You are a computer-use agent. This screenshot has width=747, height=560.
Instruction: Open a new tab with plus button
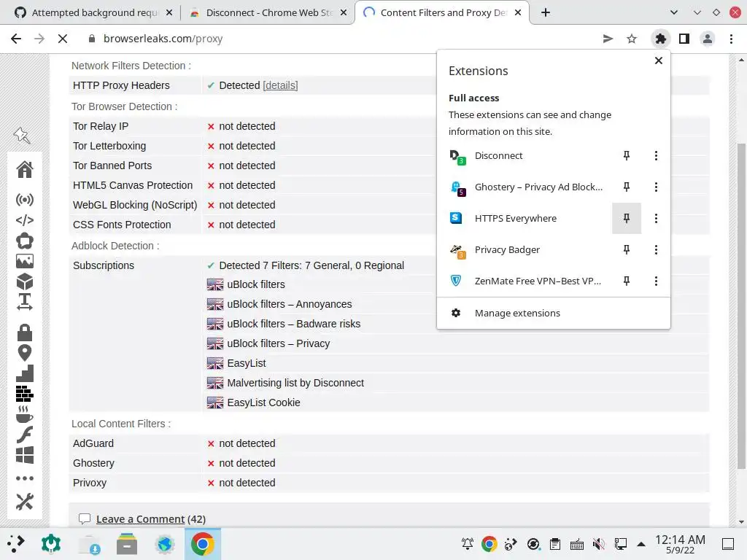point(546,12)
